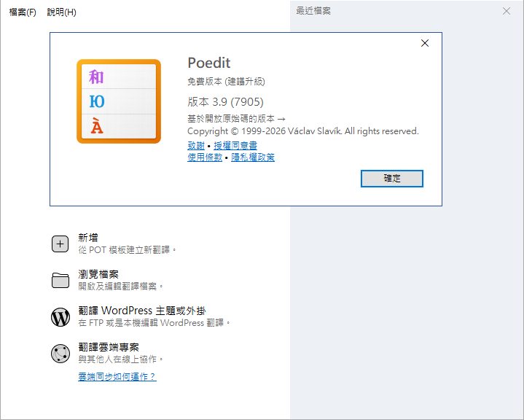Viewport: 524px width, 420px height.
Task: Close the About Poedit dialog
Action: click(x=425, y=43)
